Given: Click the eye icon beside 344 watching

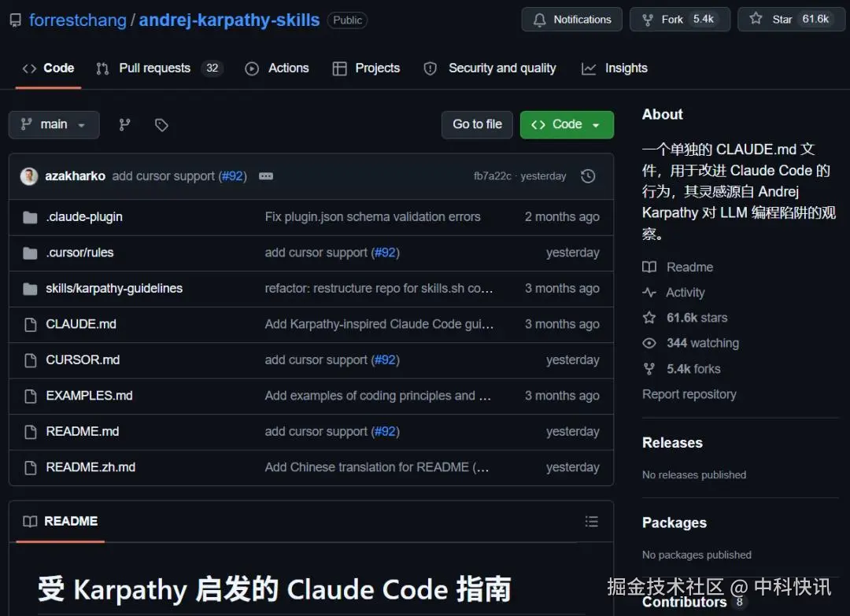Looking at the screenshot, I should coord(649,343).
